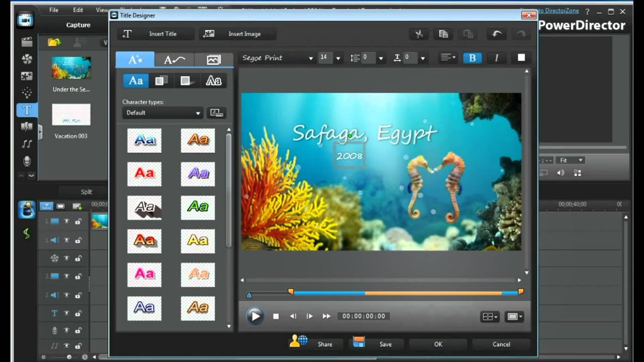
Task: Open the Title Room T icon
Action: (27, 110)
